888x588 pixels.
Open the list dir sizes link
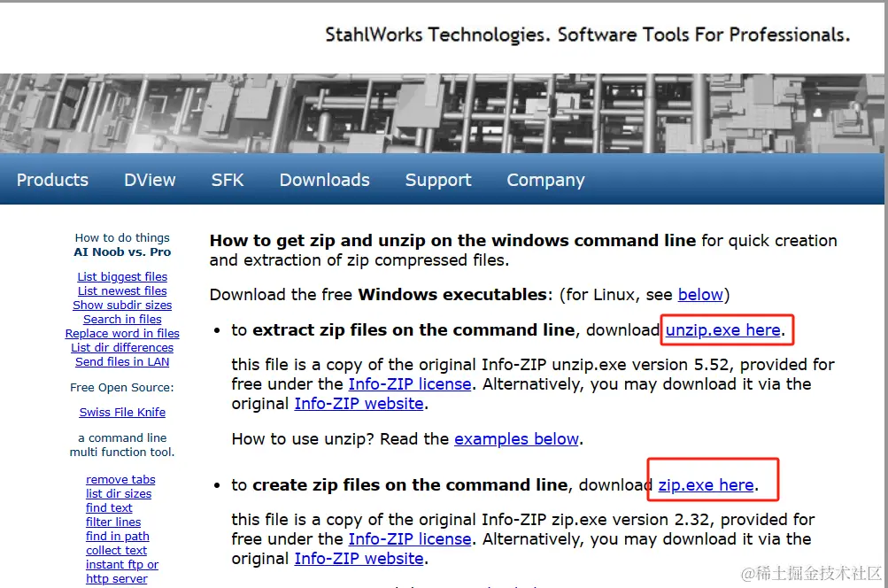(119, 493)
